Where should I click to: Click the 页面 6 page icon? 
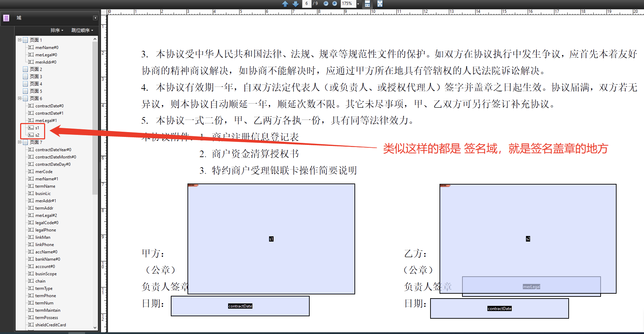(x=25, y=98)
